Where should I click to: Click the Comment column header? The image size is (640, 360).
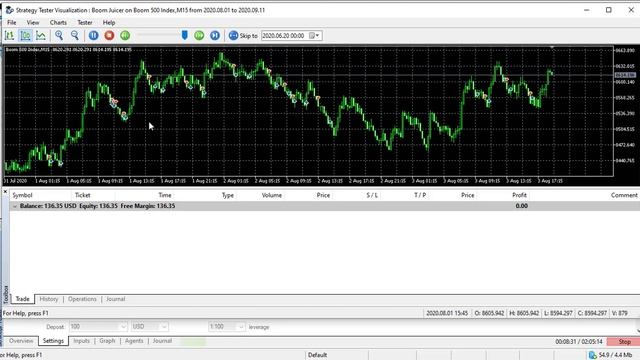(624, 195)
